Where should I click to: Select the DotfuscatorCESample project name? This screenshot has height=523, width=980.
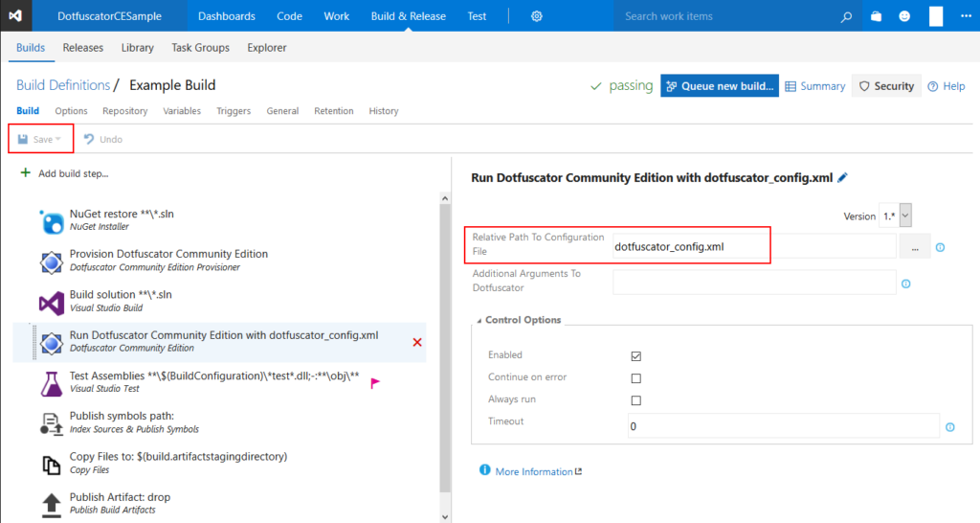coord(109,16)
